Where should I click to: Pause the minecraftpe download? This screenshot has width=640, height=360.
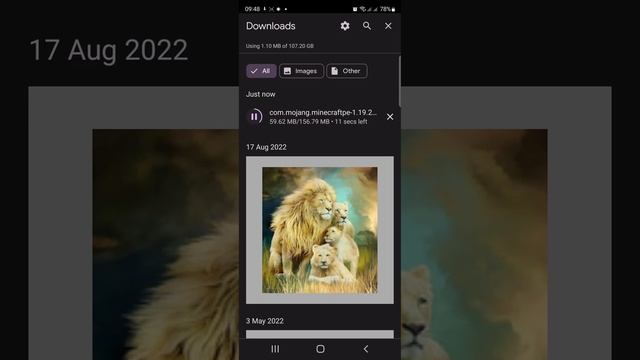(x=255, y=117)
